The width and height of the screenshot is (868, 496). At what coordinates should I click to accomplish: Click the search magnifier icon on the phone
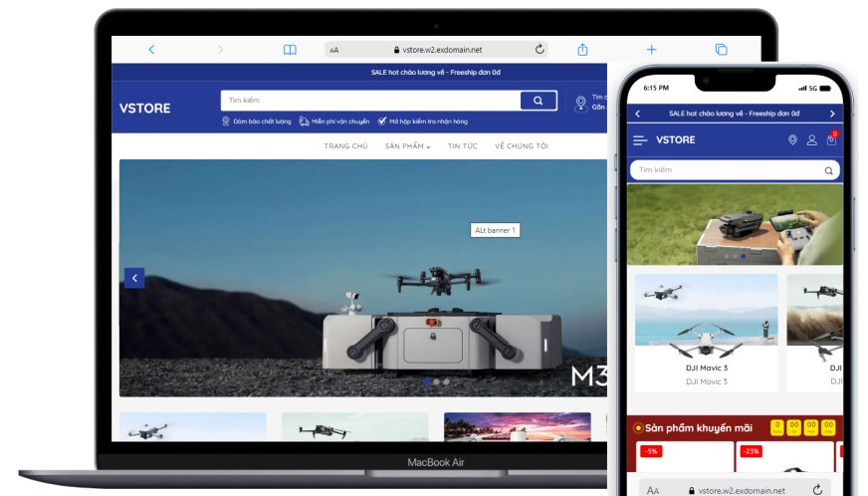point(828,170)
